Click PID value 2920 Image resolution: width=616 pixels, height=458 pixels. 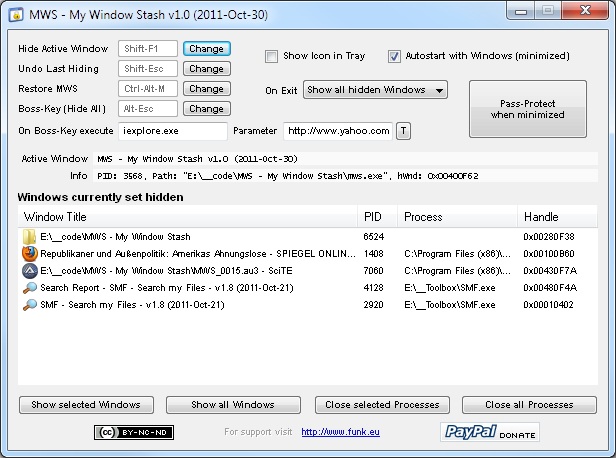(374, 305)
